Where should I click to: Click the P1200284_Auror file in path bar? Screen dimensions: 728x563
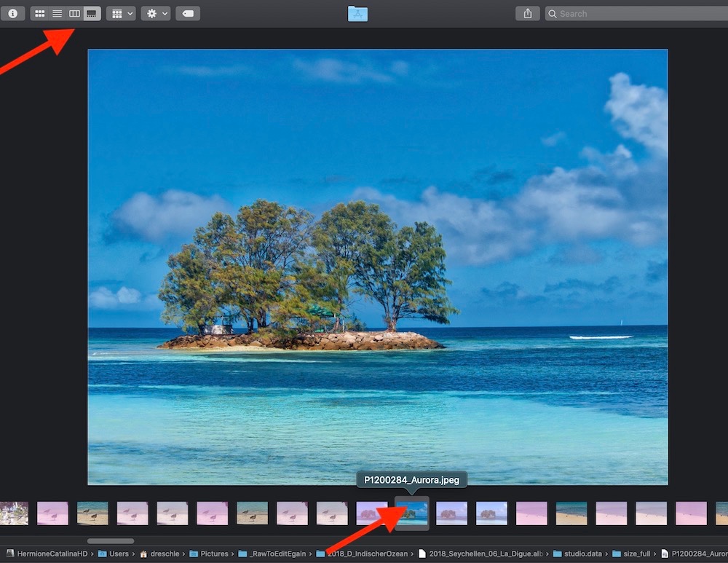(695, 554)
